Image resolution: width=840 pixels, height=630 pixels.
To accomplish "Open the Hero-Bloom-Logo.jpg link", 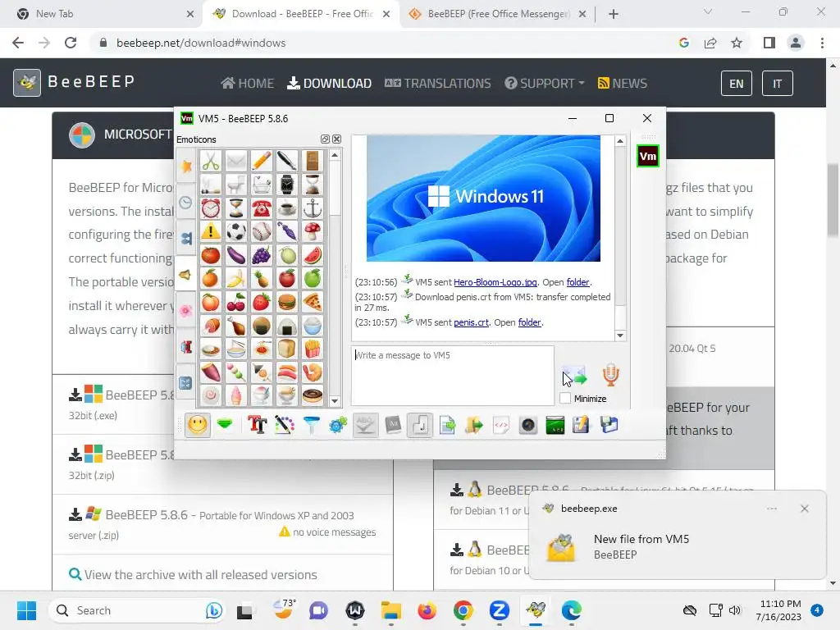I will [x=495, y=282].
